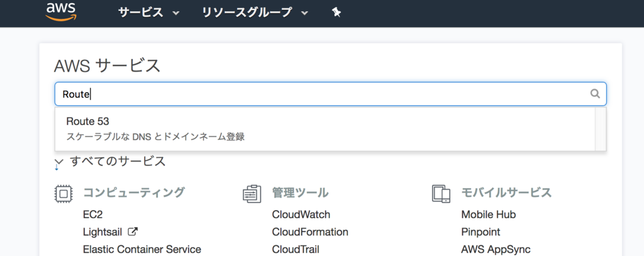Screen dimensions: 644x256
Task: Click the コンピューティング category heading
Action: pyautogui.click(x=134, y=192)
